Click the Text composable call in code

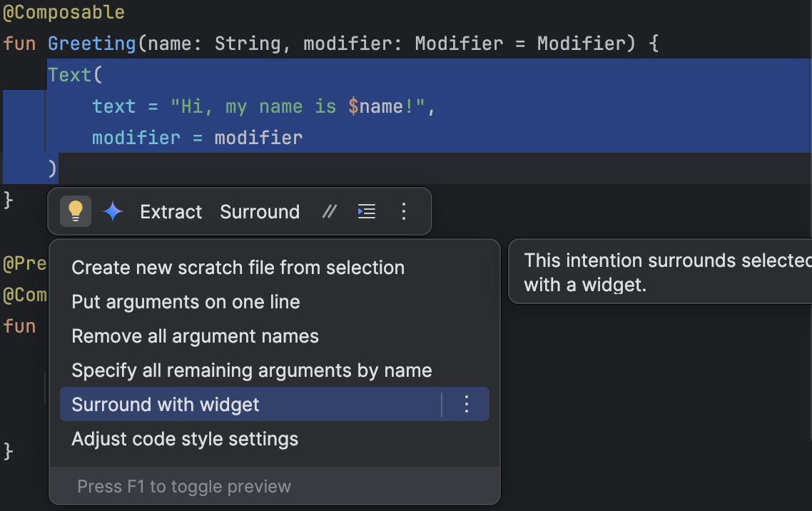[69, 75]
